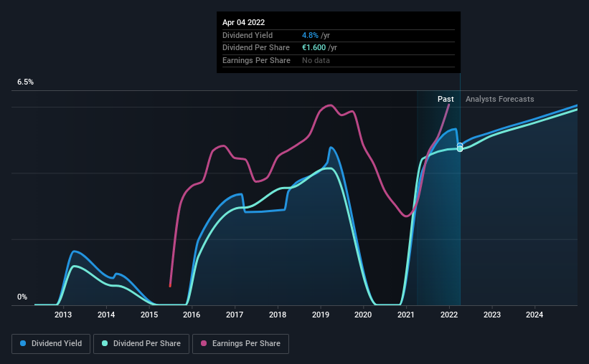
Task: Click the 2021 x-axis label
Action: (x=406, y=315)
